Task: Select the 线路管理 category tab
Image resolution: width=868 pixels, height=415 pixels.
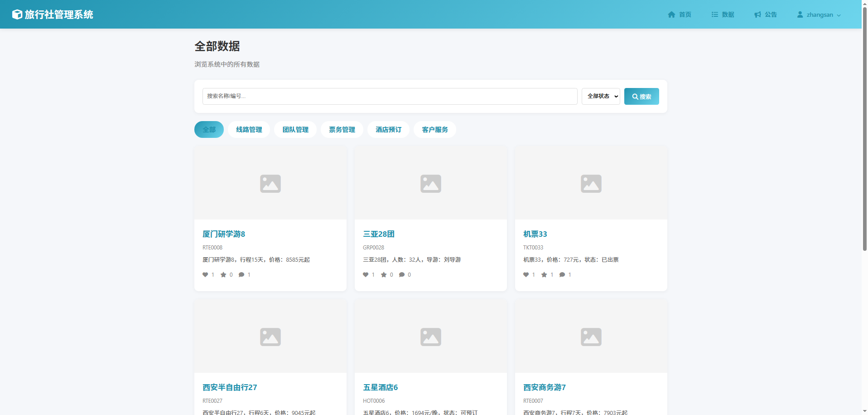Action: [249, 130]
